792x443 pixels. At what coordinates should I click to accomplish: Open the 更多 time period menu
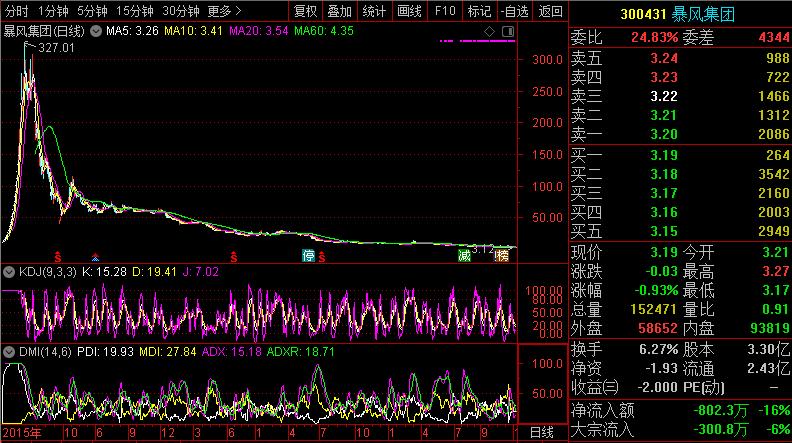point(224,11)
